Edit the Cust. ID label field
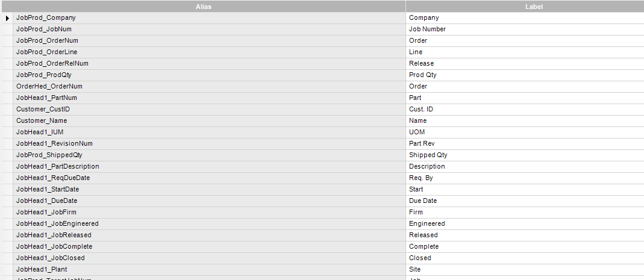Screen dimensions: 644x280 (x=524, y=110)
